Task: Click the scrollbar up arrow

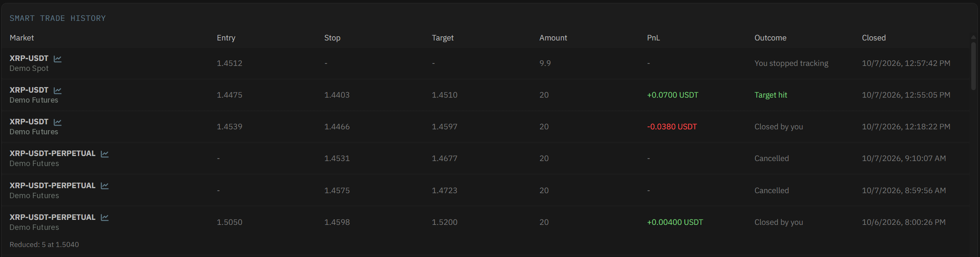Action: (x=973, y=38)
